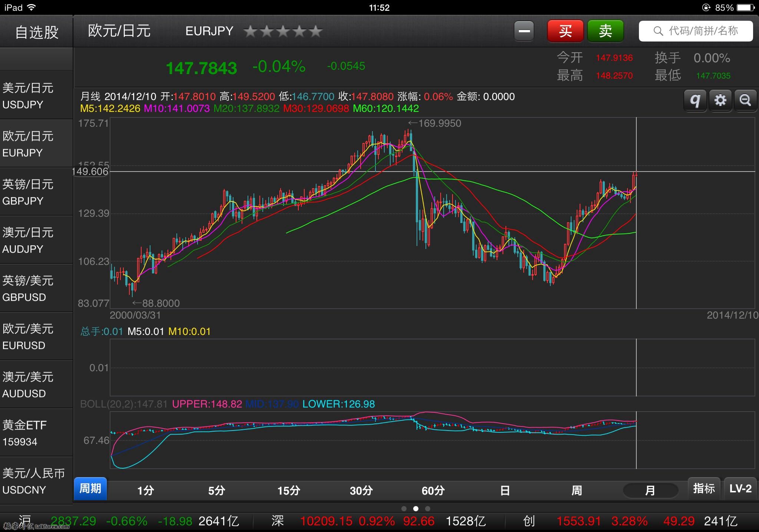This screenshot has width=759, height=532.
Task: Tap the M5:142.2426 moving average label
Action: click(110, 109)
